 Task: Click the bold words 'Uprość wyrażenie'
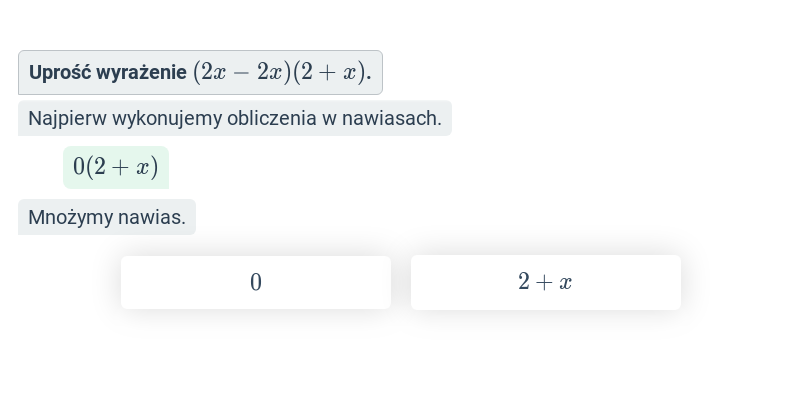[x=108, y=72]
